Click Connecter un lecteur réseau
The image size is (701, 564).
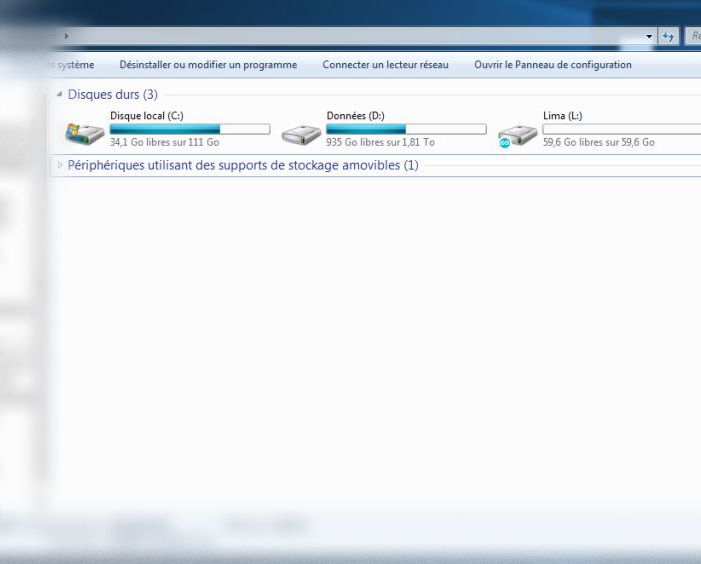pos(385,65)
